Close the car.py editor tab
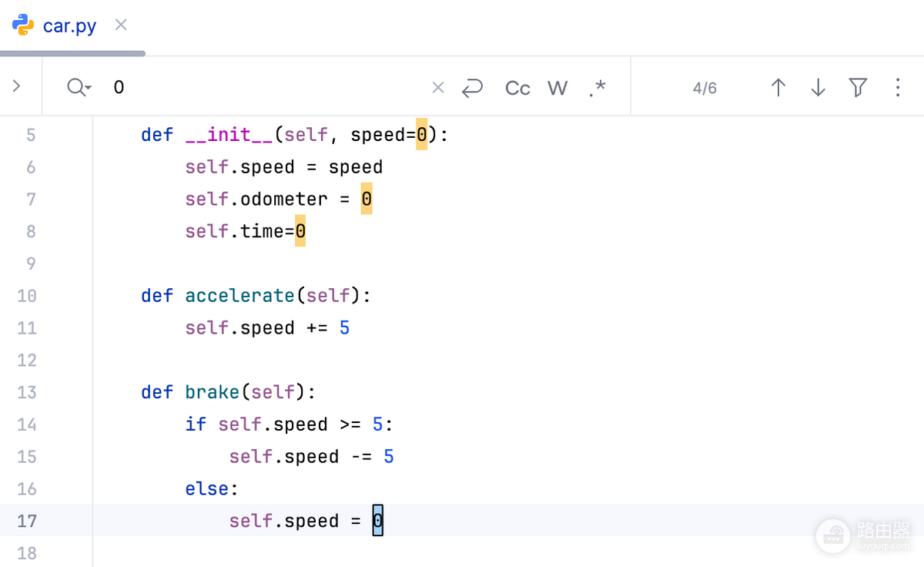This screenshot has width=924, height=567. [x=121, y=25]
